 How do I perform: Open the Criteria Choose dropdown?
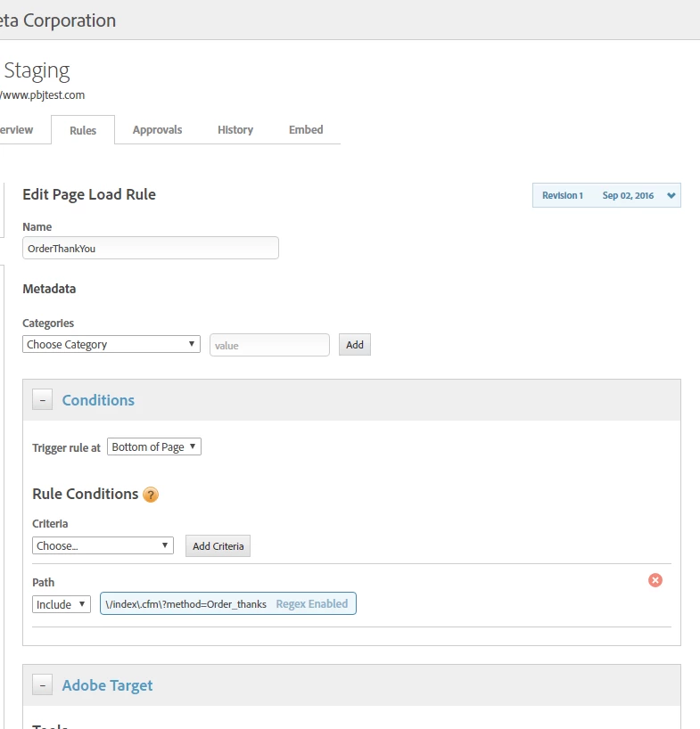point(103,545)
